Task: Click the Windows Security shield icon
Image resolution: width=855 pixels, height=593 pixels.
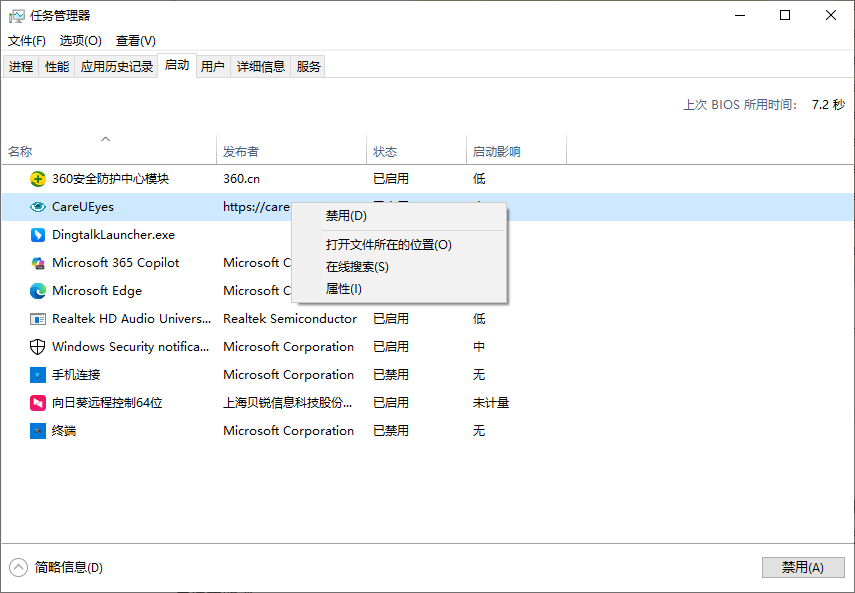Action: click(x=38, y=347)
